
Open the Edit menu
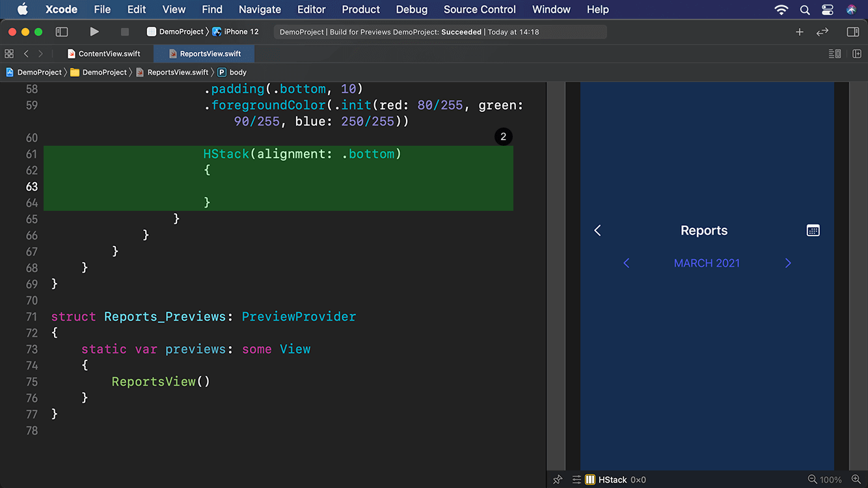pyautogui.click(x=137, y=9)
